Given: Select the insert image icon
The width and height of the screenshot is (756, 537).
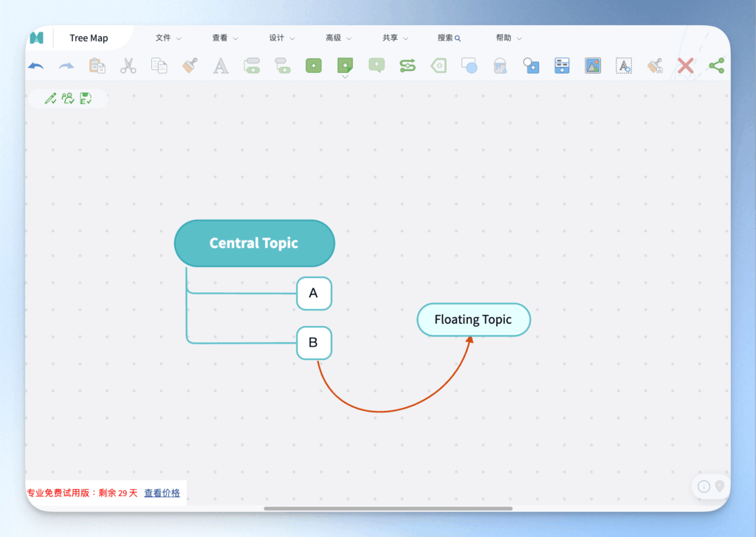Looking at the screenshot, I should point(593,66).
